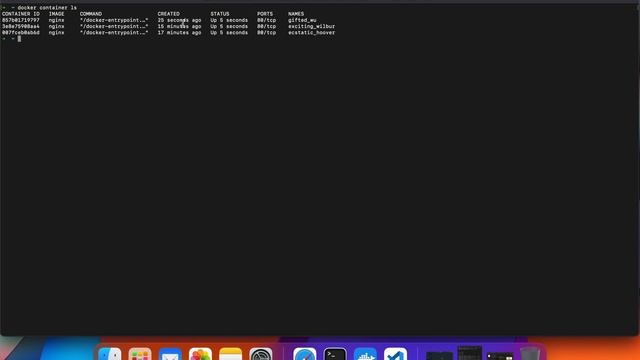Open Launchpad from the dock
The width and height of the screenshot is (640, 360).
(140, 354)
